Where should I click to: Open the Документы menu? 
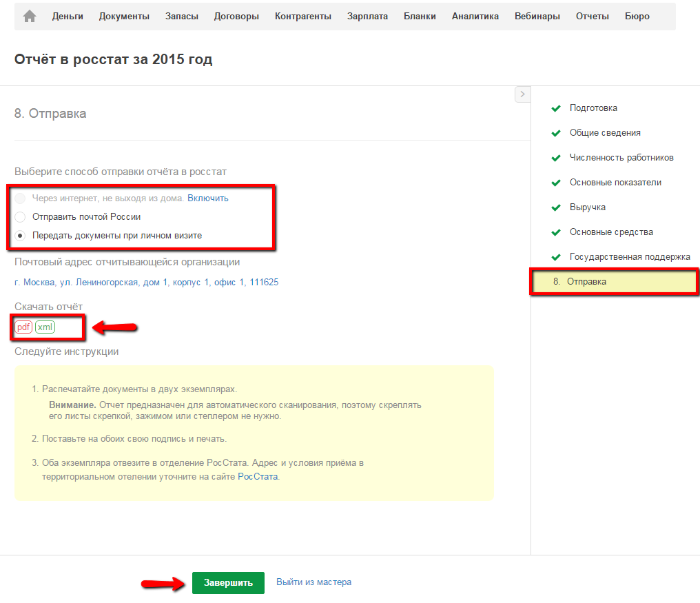click(124, 17)
